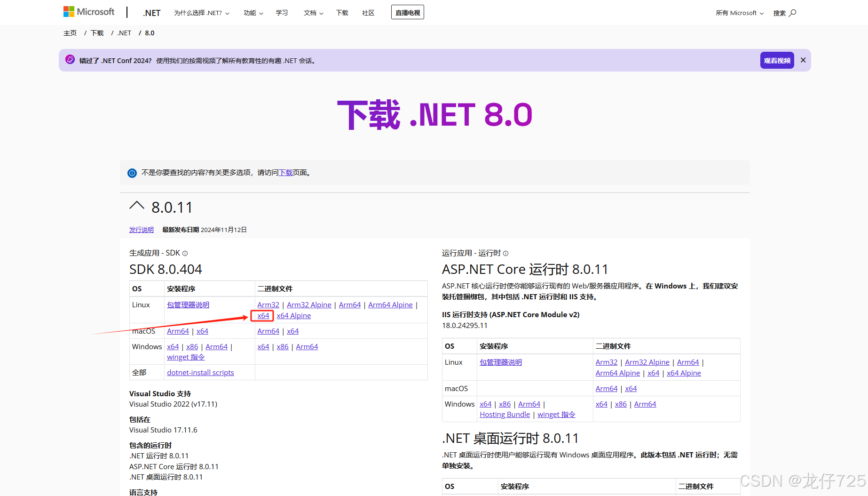The image size is (868, 496).
Task: Open the 学习 nav item
Action: [x=282, y=13]
